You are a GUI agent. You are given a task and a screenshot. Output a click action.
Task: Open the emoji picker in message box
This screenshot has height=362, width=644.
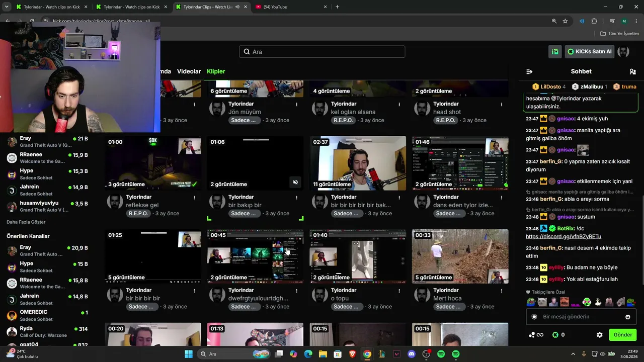[x=628, y=317]
